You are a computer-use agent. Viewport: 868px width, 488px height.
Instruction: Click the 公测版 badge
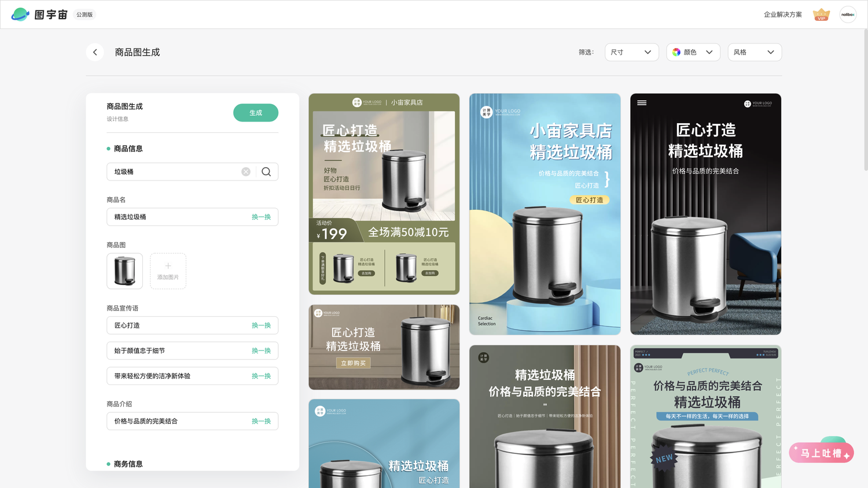coord(84,14)
